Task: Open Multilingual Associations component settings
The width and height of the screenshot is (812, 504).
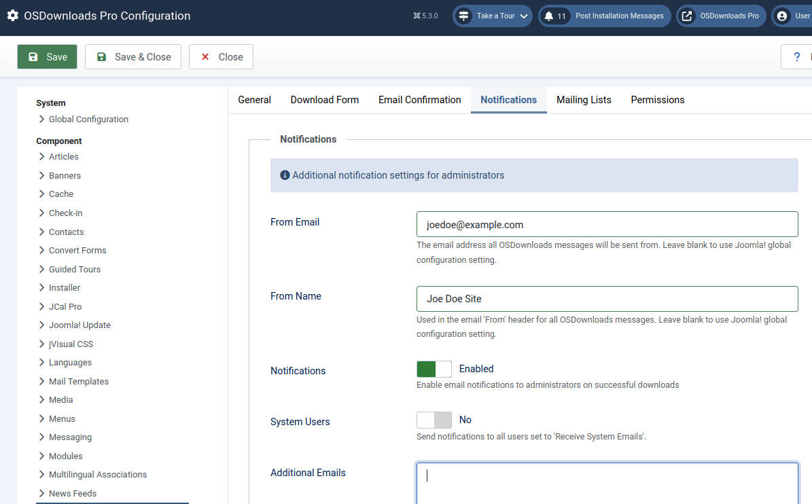Action: [x=98, y=475]
